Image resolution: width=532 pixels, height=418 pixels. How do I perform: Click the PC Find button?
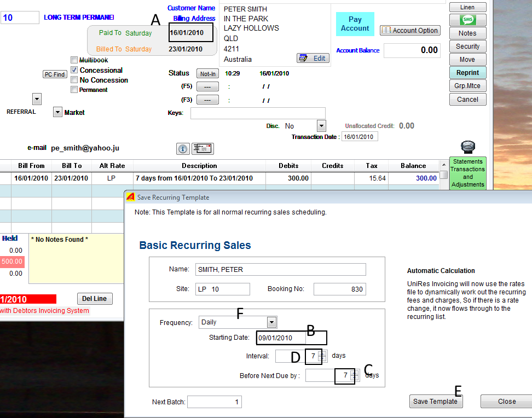coord(55,74)
